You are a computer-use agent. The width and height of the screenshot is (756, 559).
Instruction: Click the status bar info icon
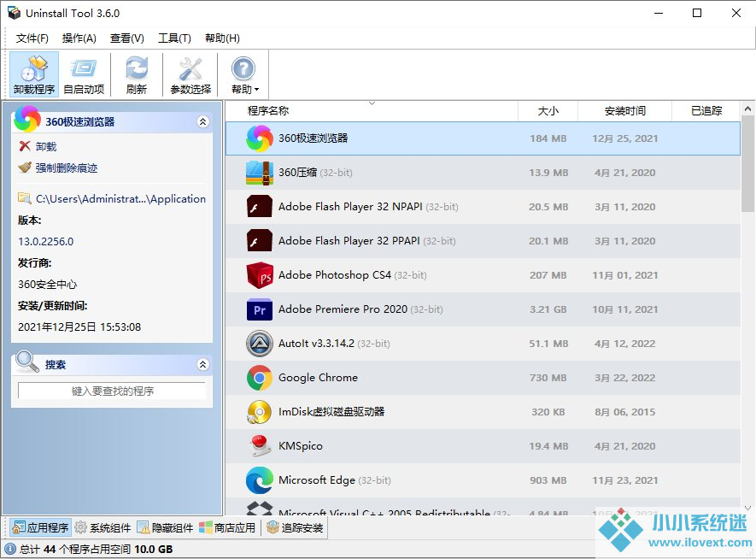pyautogui.click(x=10, y=549)
